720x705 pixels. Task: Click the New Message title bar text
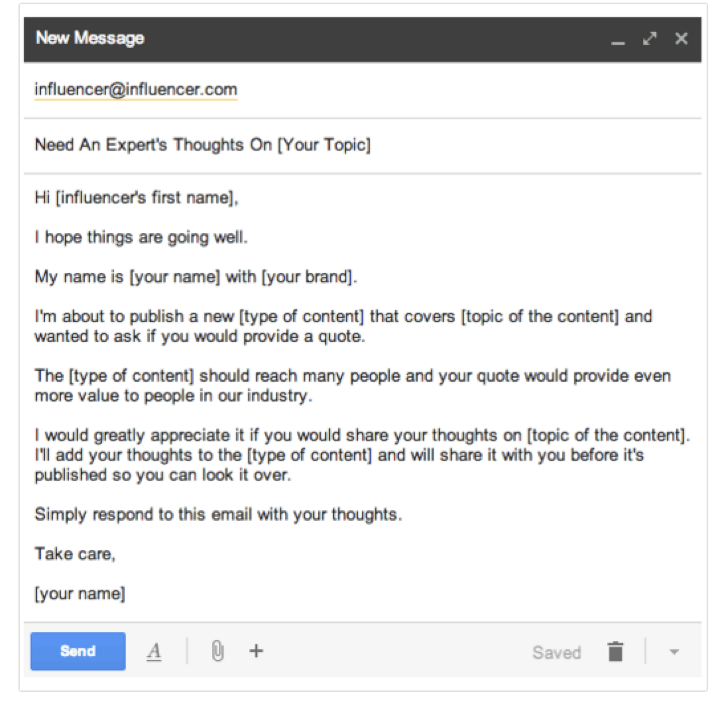90,38
